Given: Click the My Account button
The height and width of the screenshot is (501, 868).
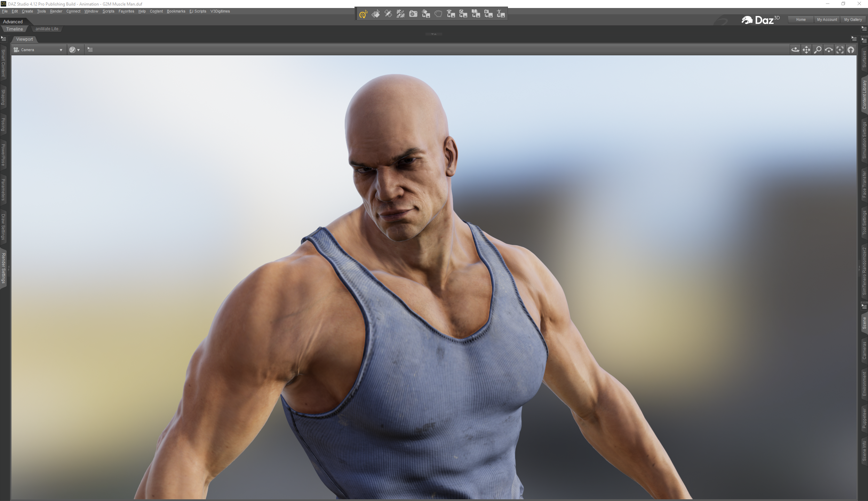Looking at the screenshot, I should (827, 19).
